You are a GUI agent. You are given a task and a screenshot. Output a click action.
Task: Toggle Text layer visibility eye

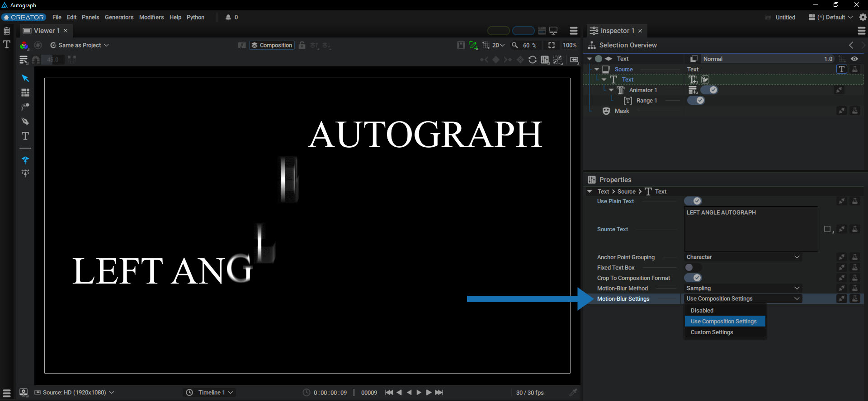point(854,59)
